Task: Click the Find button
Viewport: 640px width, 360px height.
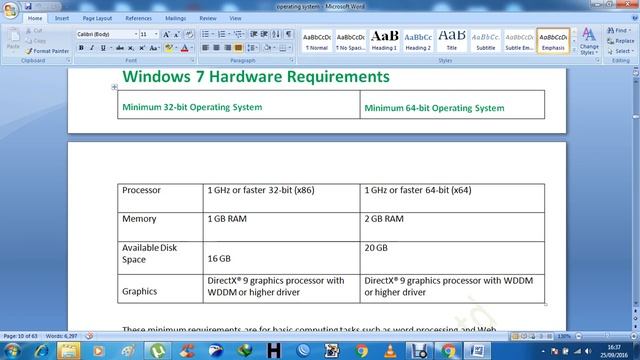Action: click(618, 31)
